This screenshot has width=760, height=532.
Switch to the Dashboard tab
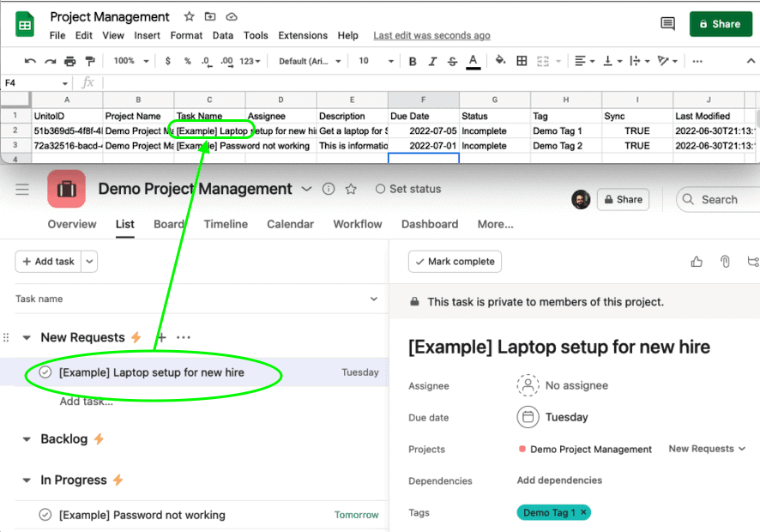430,224
